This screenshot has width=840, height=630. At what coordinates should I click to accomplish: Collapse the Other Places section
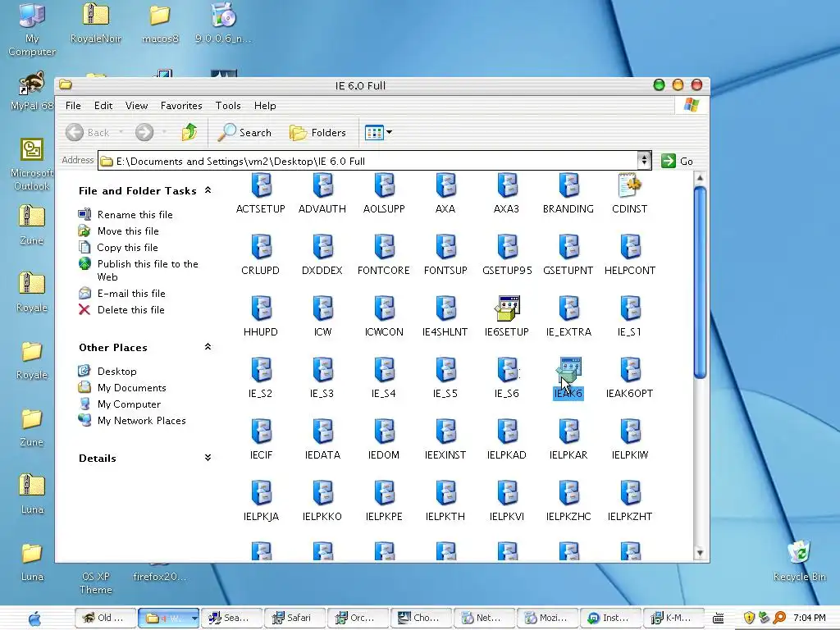pos(208,347)
